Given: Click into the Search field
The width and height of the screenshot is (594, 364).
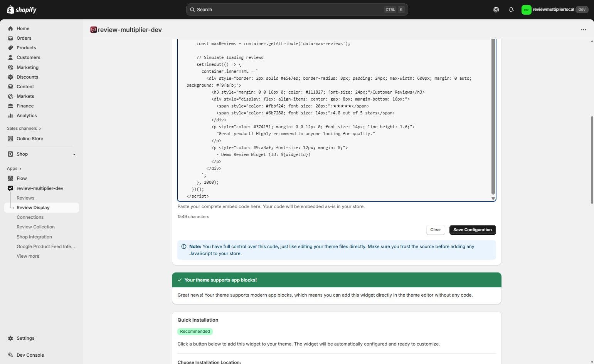Looking at the screenshot, I should coord(297,10).
